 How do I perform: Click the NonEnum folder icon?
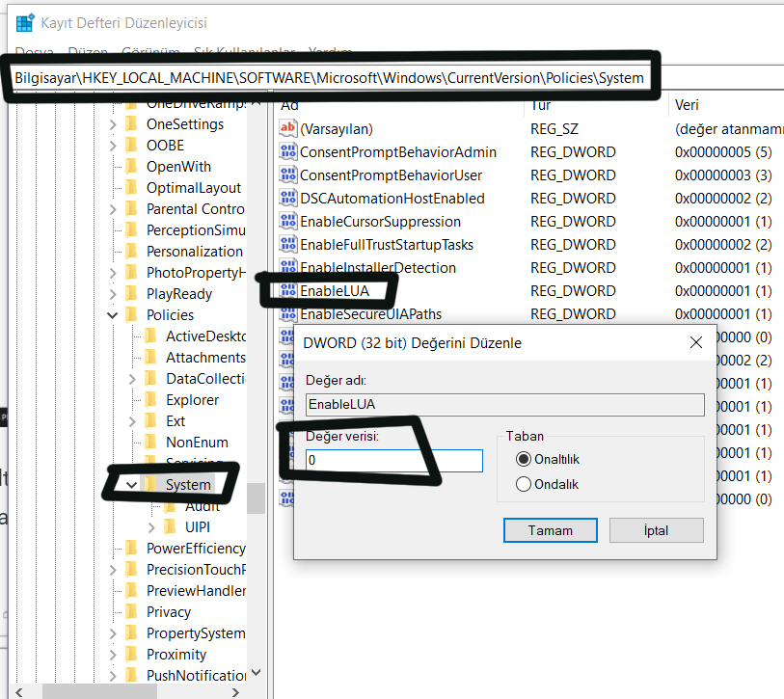tap(151, 442)
